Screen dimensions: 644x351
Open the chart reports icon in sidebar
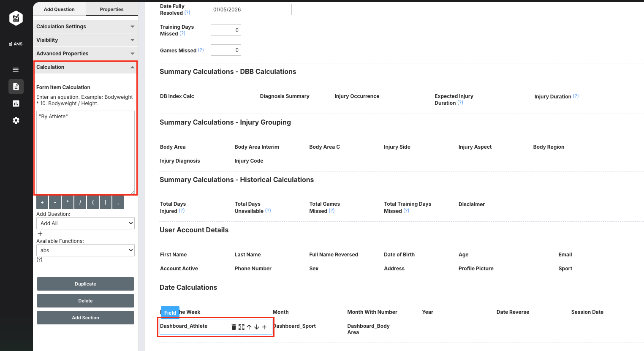coord(16,103)
